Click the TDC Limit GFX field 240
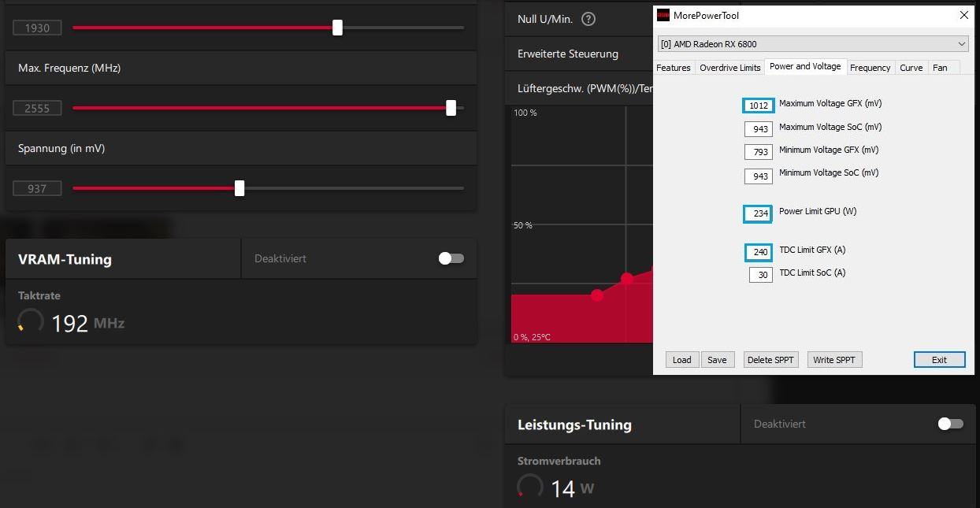This screenshot has width=980, height=508. pos(759,252)
